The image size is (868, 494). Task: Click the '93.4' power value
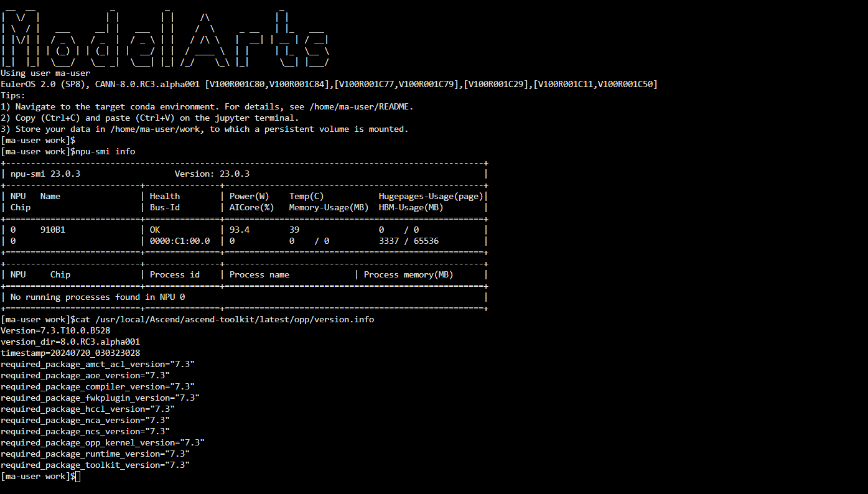[x=240, y=230]
